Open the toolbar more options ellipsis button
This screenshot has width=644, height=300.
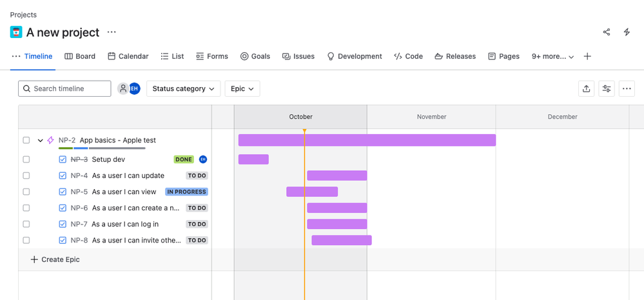[x=627, y=88]
